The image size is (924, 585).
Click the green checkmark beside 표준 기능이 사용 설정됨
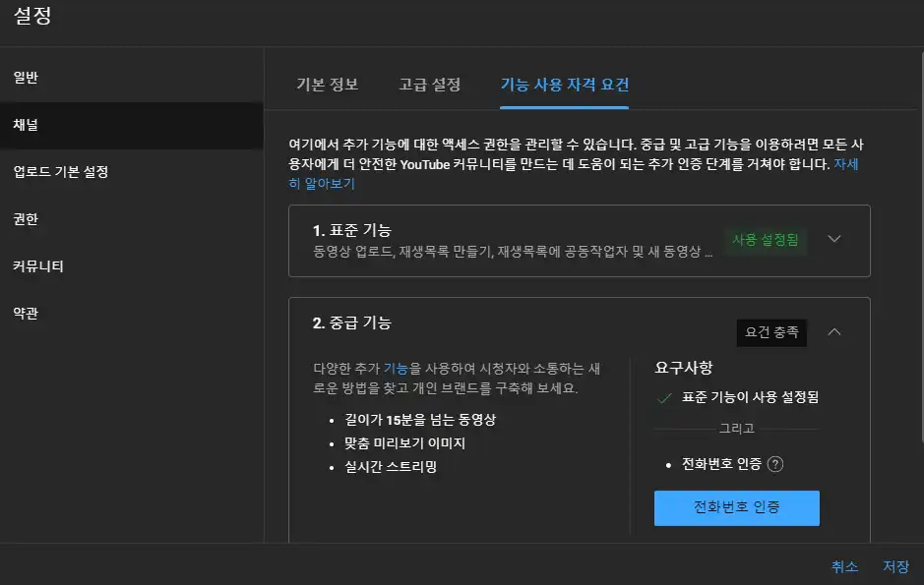(x=665, y=399)
